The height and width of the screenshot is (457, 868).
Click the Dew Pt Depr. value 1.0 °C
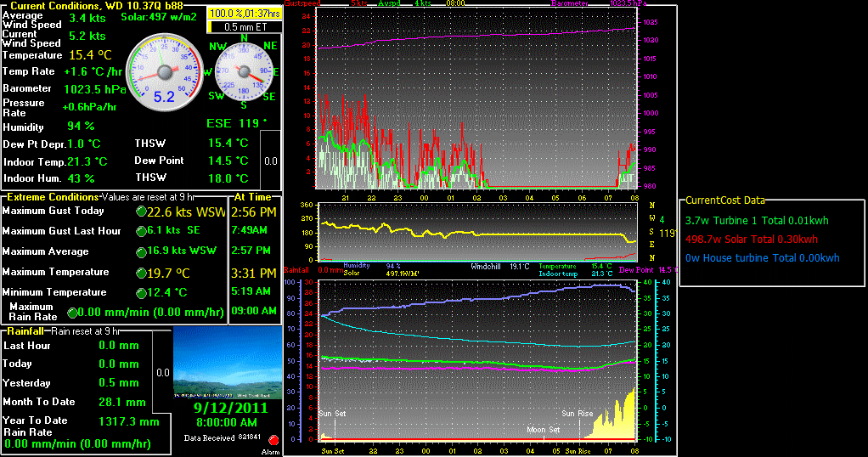pos(84,144)
